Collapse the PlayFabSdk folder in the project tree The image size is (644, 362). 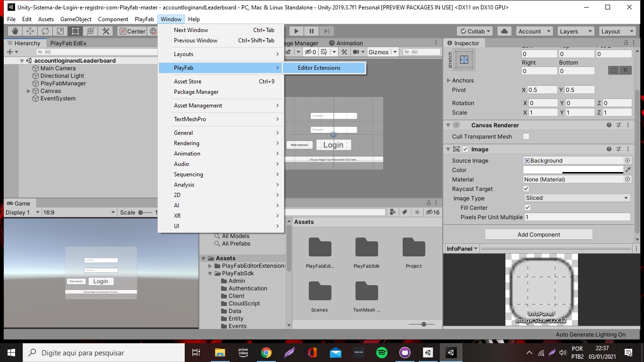coord(210,273)
